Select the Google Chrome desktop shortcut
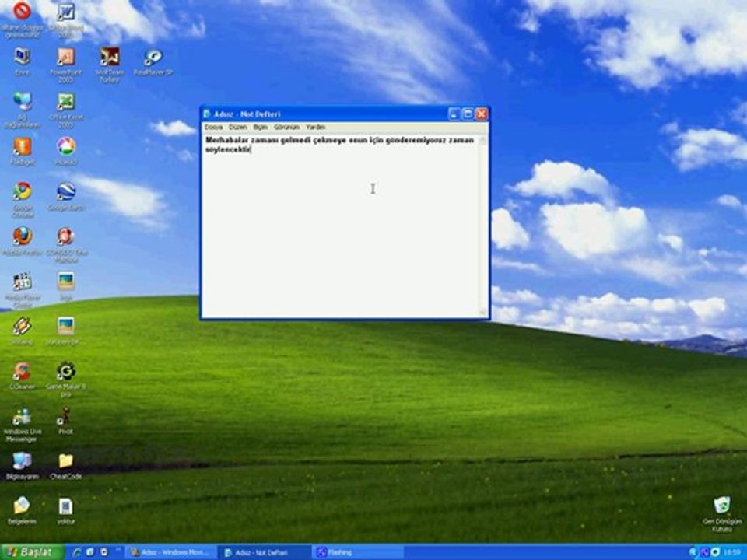747x560 pixels. click(22, 199)
